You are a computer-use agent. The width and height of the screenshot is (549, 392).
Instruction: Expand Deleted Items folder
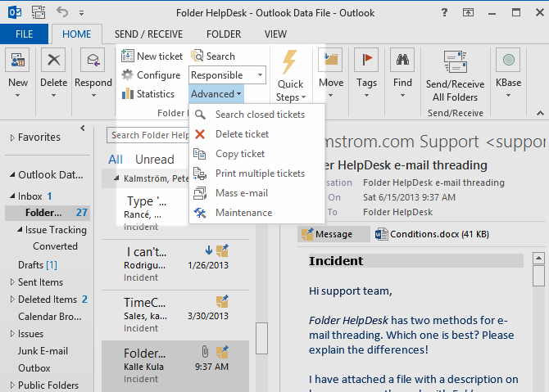coord(12,300)
